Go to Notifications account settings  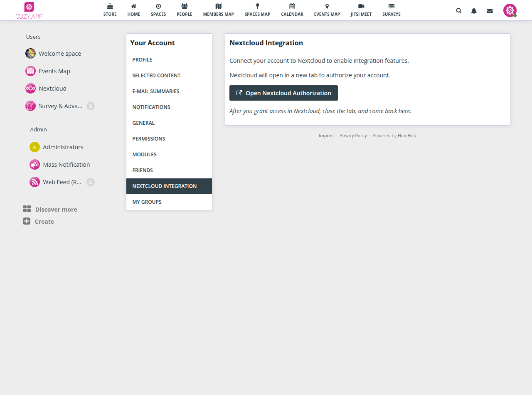(x=151, y=107)
